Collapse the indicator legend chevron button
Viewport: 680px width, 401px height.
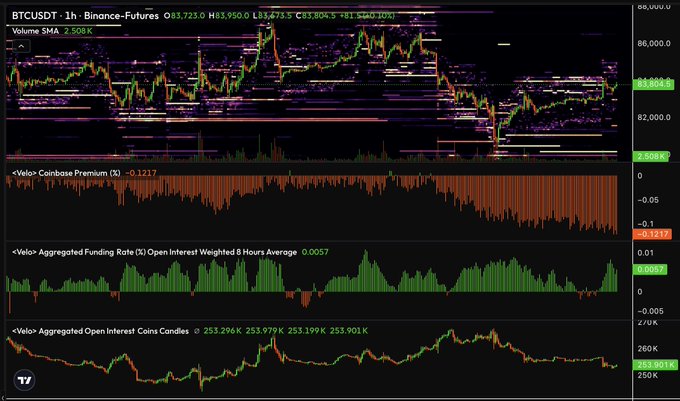(21, 46)
